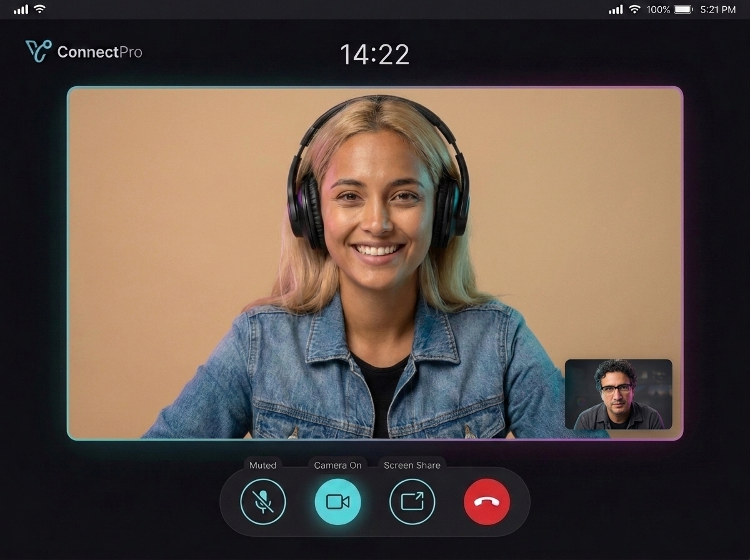Click the 100% battery percentage text
Viewport: 750px width, 560px height.
click(658, 10)
